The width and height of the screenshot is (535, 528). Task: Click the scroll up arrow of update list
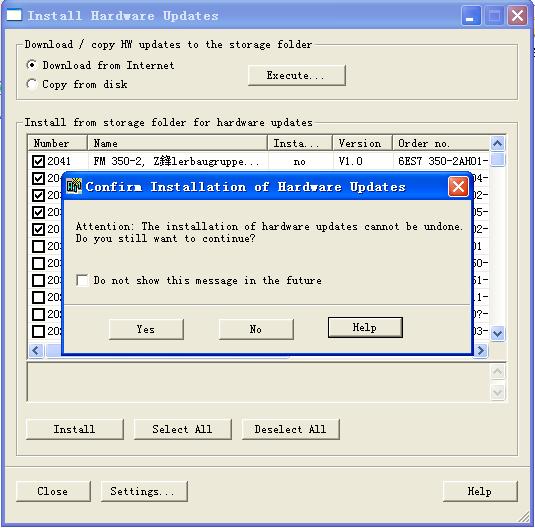[497, 143]
